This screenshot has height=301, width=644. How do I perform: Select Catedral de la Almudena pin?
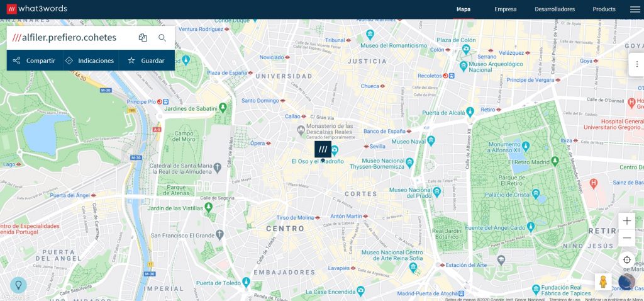(218, 168)
